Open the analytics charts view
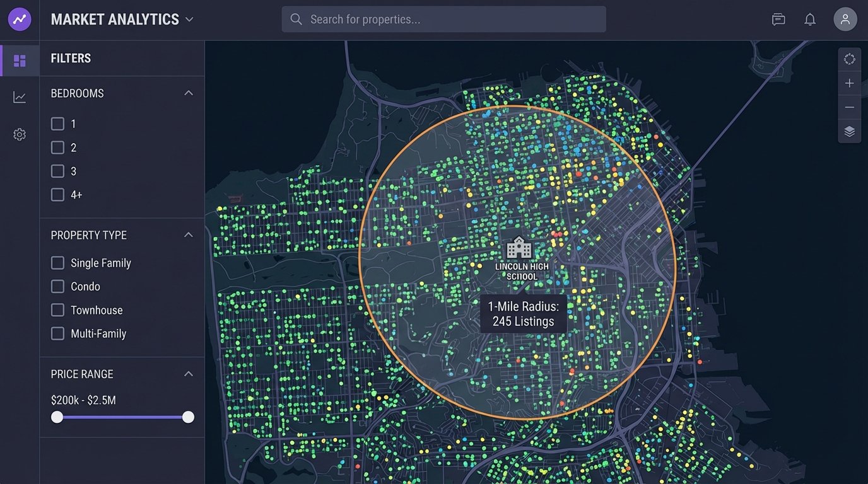 20,96
